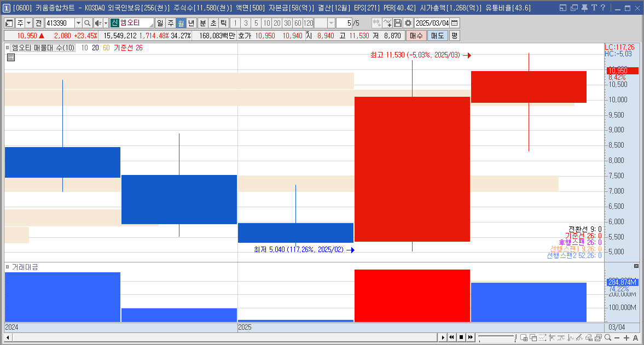Open the empty interval combo box dropdown
This screenshot has height=345, width=644.
coord(331,24)
